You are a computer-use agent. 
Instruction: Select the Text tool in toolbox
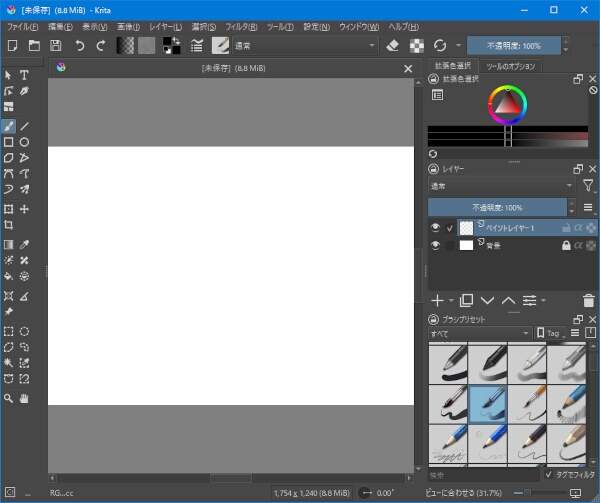tap(25, 75)
